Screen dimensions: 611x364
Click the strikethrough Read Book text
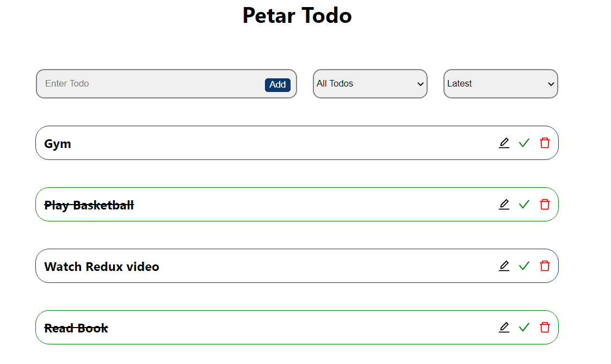tap(76, 328)
